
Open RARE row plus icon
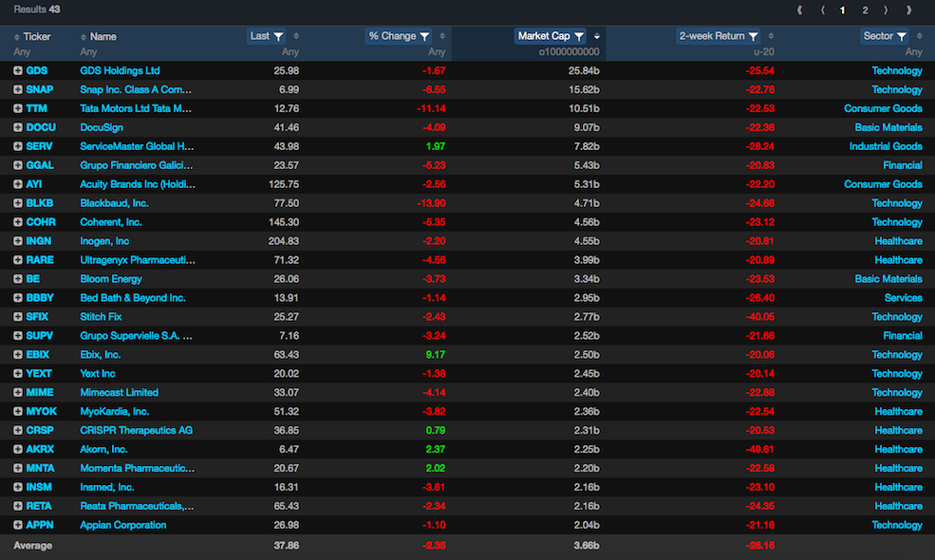18,260
